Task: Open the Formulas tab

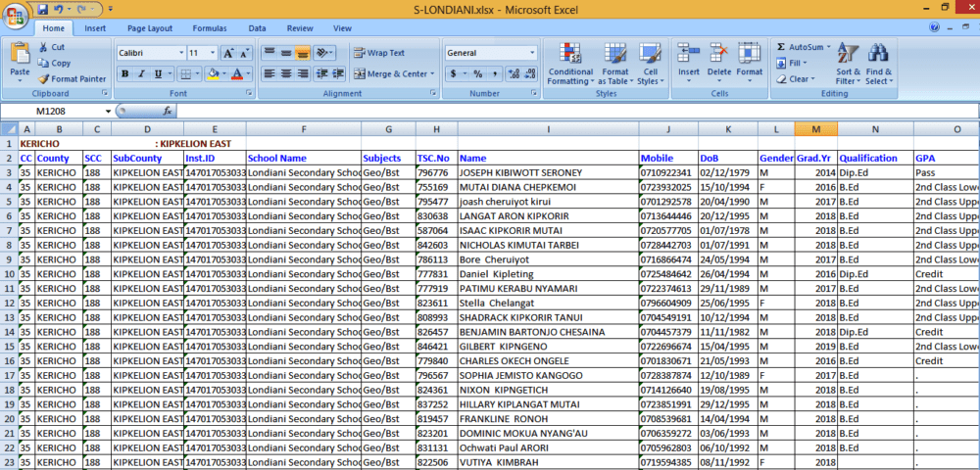Action: 210,28
